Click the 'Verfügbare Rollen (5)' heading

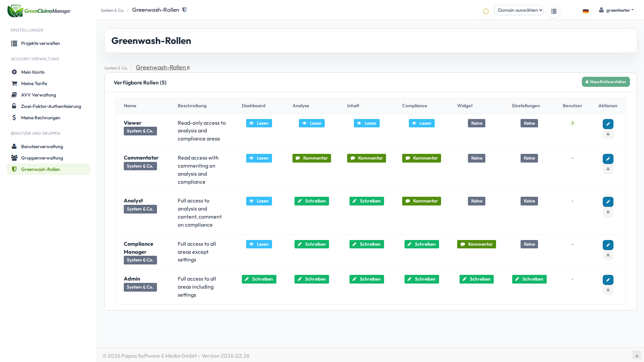(x=140, y=82)
